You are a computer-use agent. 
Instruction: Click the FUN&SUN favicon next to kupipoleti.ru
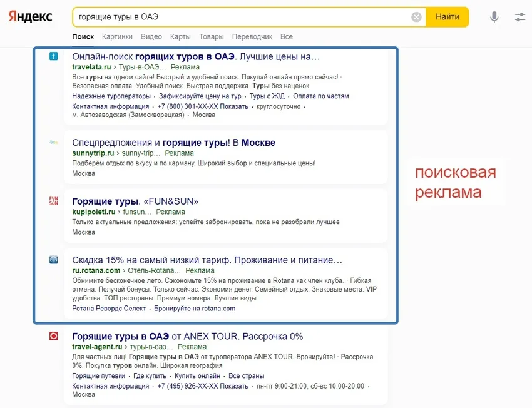pos(53,200)
